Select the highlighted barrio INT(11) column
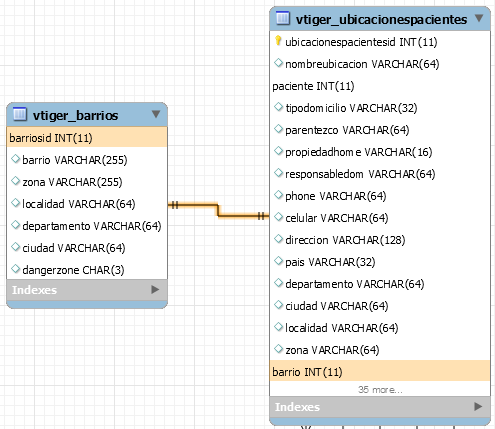 380,371
